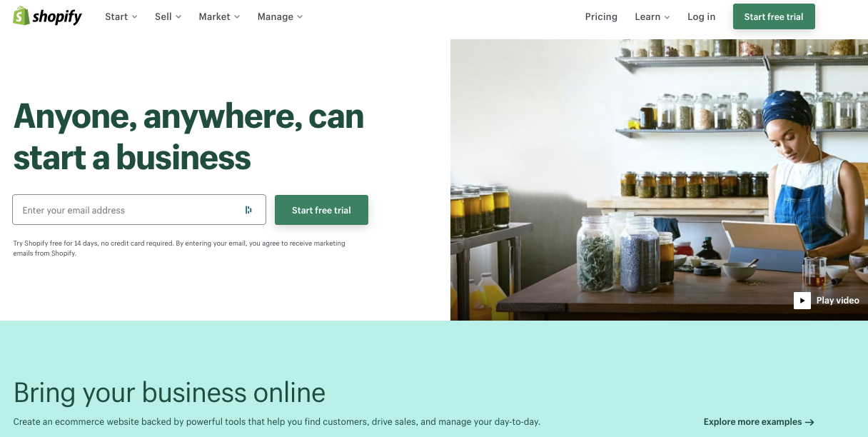This screenshot has width=868, height=437.
Task: Expand the Sell dropdown menu
Action: pyautogui.click(x=168, y=16)
